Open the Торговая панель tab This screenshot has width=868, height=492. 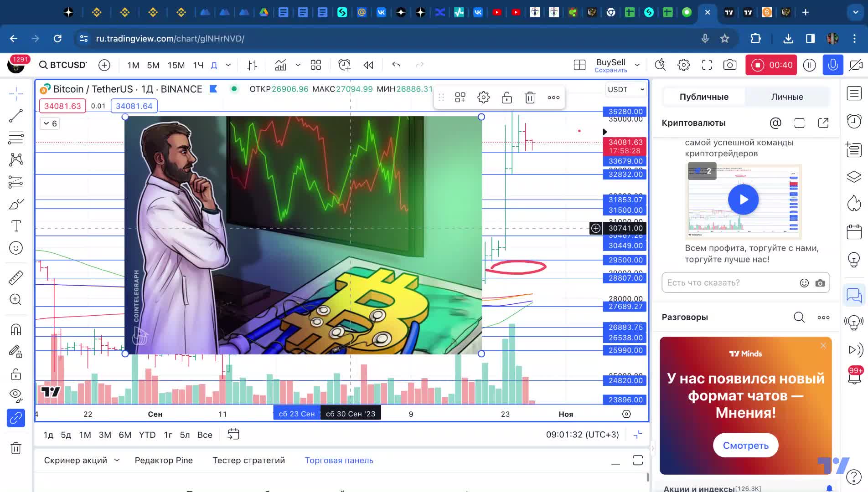coord(339,461)
